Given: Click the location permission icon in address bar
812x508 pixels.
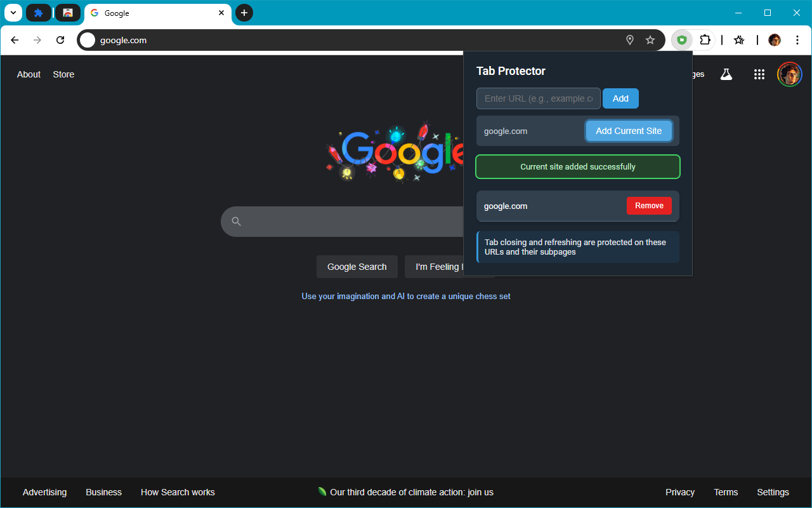Looking at the screenshot, I should click(629, 39).
